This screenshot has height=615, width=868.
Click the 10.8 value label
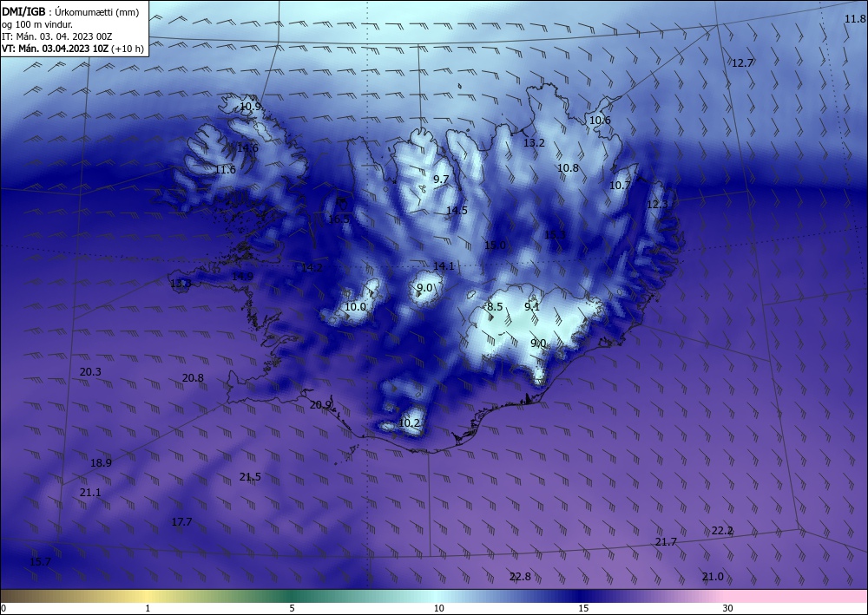tap(568, 167)
